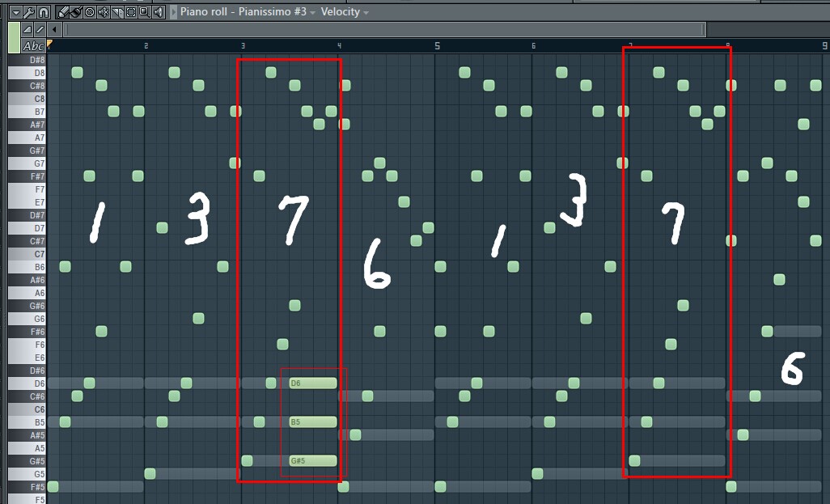Click the A#5 piano key
Image resolution: width=830 pixels, height=504 pixels.
click(28, 435)
